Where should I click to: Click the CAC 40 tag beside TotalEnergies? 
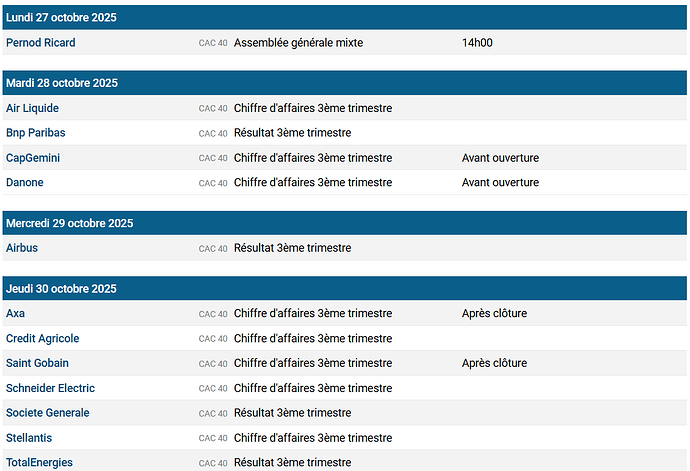click(x=213, y=463)
